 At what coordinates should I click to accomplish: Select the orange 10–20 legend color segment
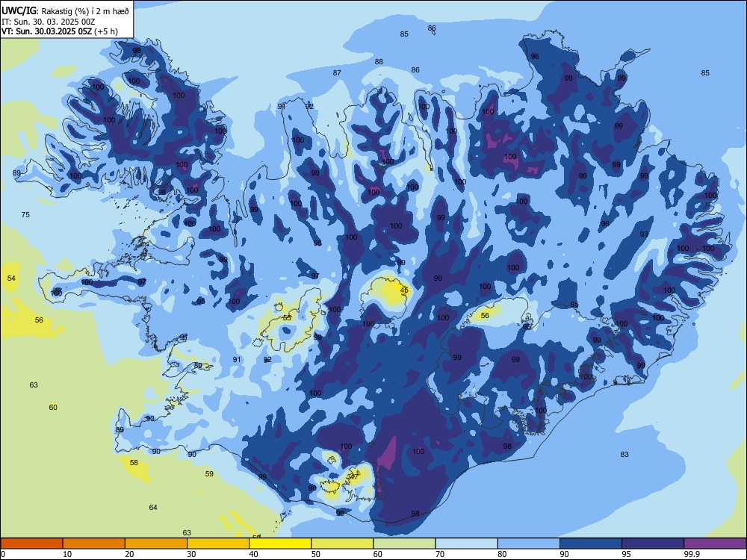(94, 544)
